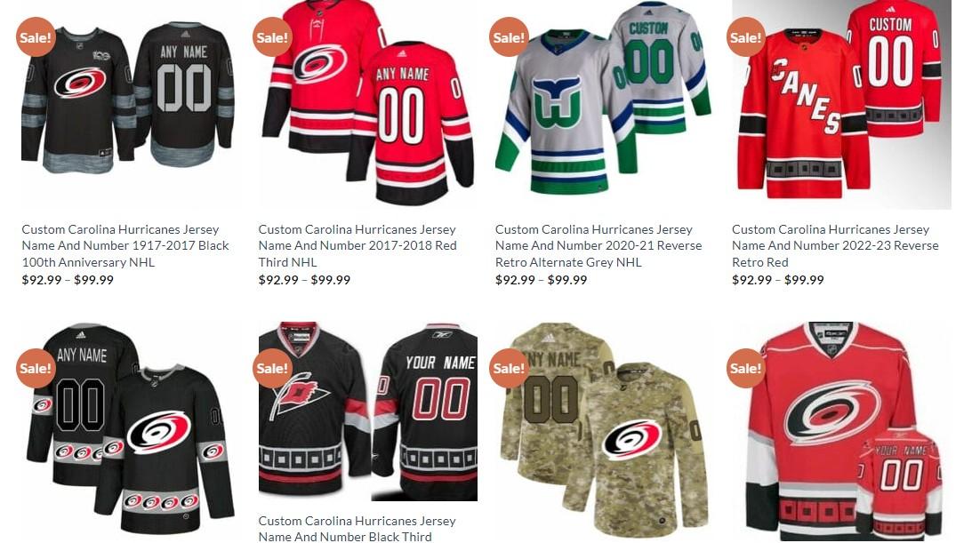
Task: Click Sale badge on Black Third flag-logo jersey
Action: tap(272, 368)
